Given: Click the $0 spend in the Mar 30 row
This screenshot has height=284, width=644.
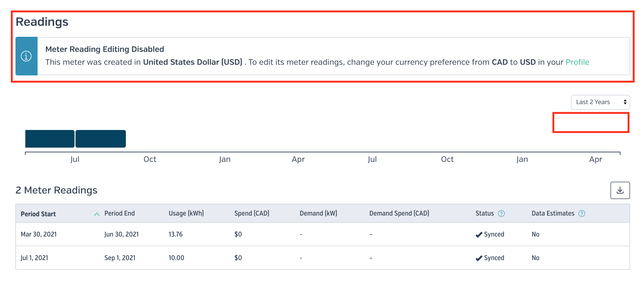Looking at the screenshot, I should click(238, 234).
